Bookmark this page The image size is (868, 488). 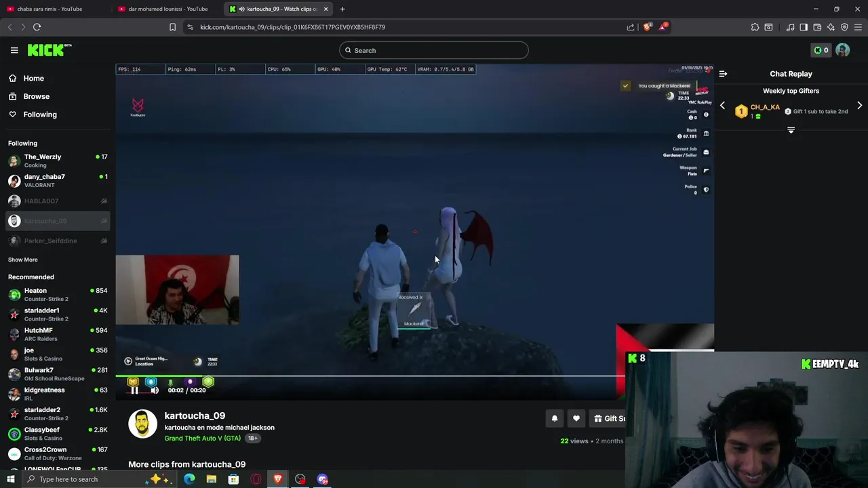(172, 27)
